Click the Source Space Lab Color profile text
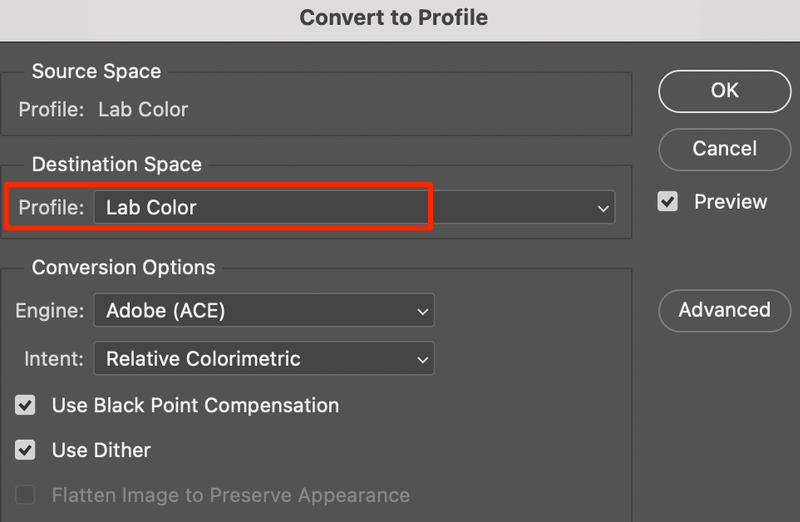The height and width of the screenshot is (522, 800). click(x=143, y=109)
